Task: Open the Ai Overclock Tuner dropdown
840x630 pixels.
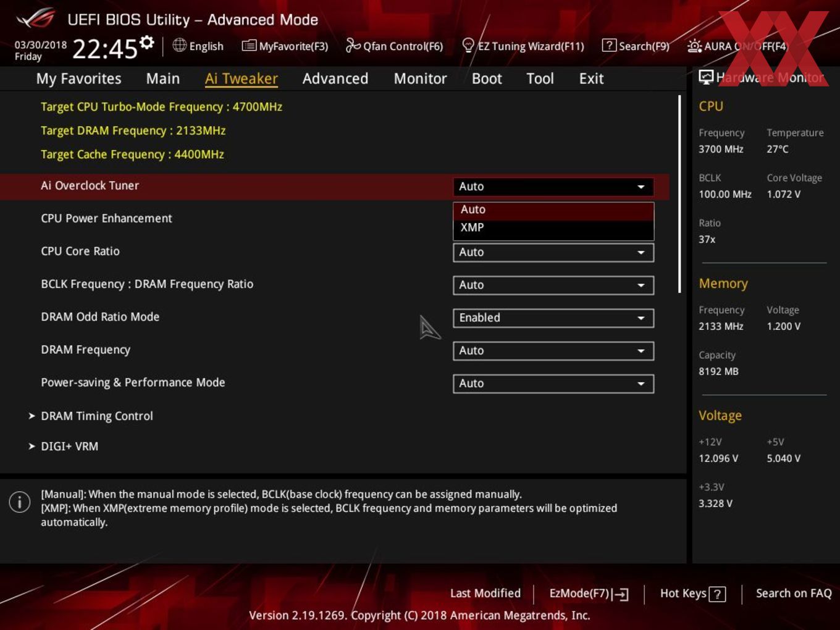Action: pos(553,187)
